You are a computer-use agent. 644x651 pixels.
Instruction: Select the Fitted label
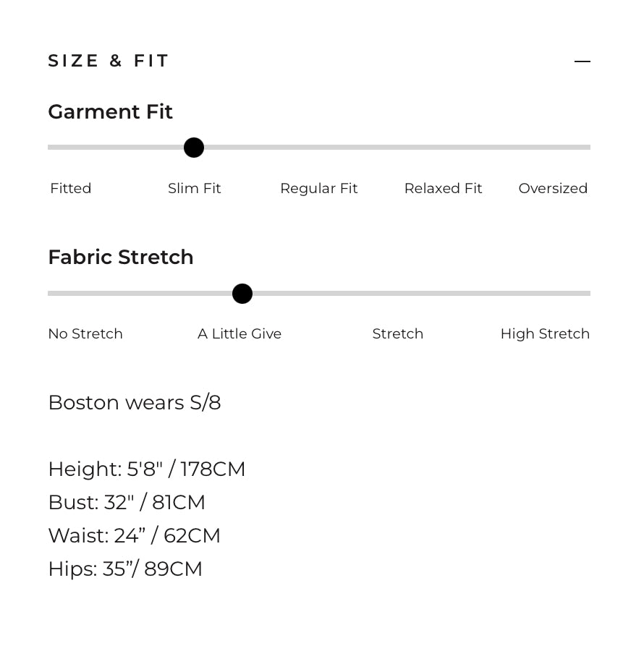[x=71, y=188]
